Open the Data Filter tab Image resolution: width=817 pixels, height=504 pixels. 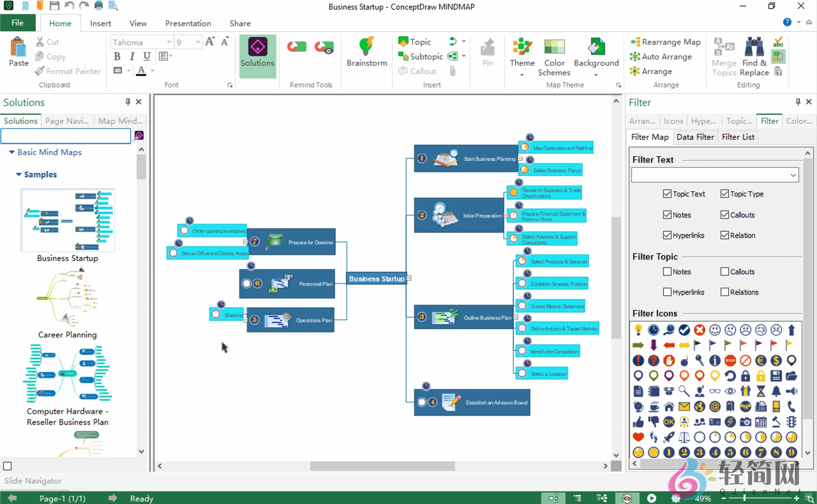point(695,137)
